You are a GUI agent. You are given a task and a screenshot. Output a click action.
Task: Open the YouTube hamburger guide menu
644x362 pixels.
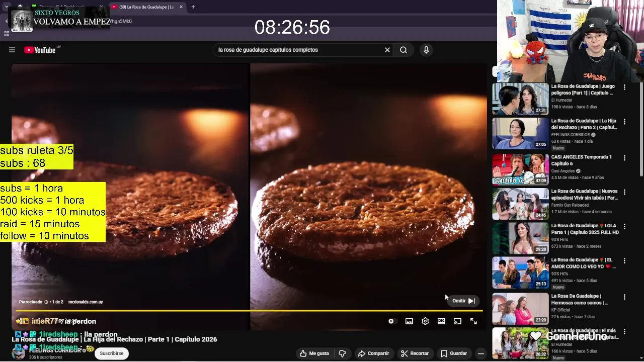[x=12, y=50]
